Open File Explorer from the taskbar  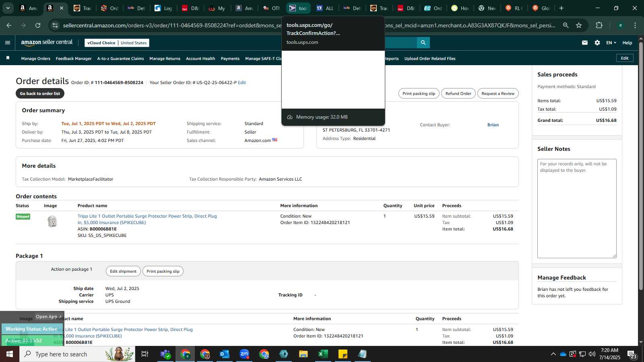pos(303,354)
